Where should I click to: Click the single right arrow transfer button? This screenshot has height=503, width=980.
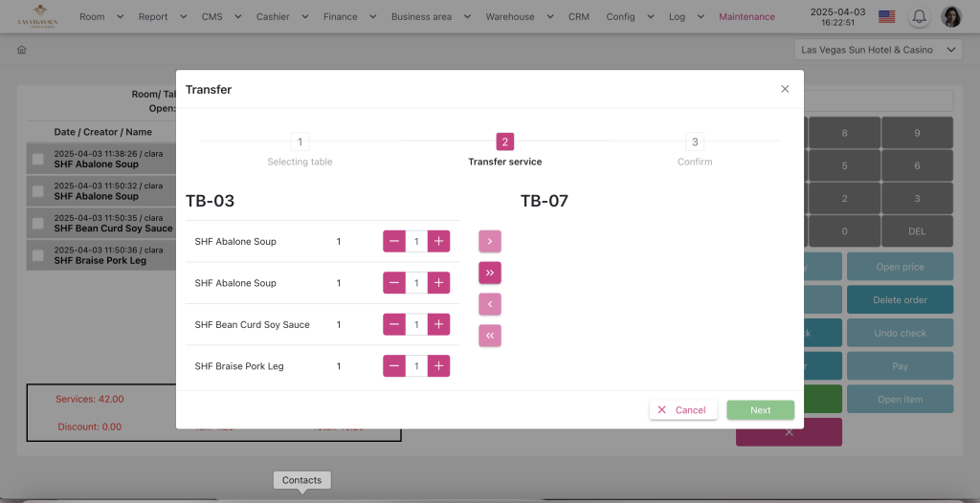tap(490, 242)
